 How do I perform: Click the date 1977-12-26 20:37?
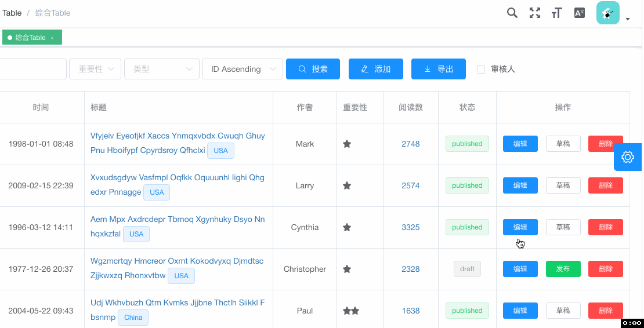[41, 269]
